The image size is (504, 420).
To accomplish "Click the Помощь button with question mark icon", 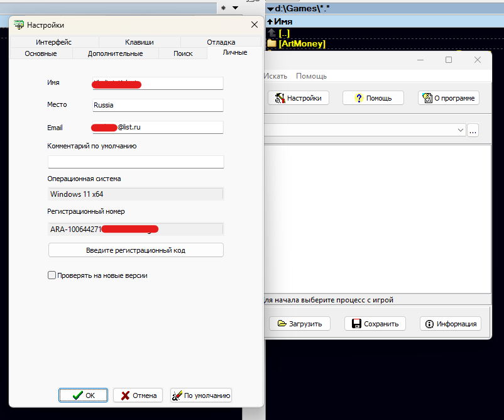I will tap(373, 98).
